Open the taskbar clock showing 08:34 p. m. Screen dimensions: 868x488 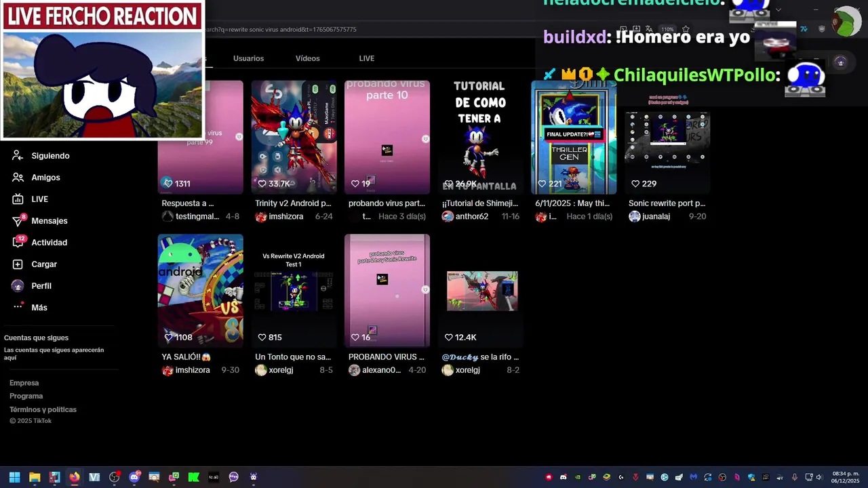point(846,477)
